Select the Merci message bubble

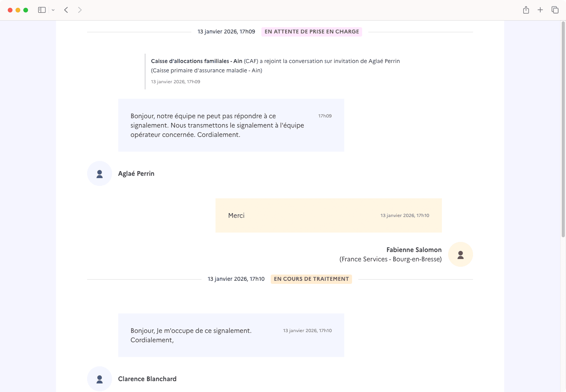point(328,215)
